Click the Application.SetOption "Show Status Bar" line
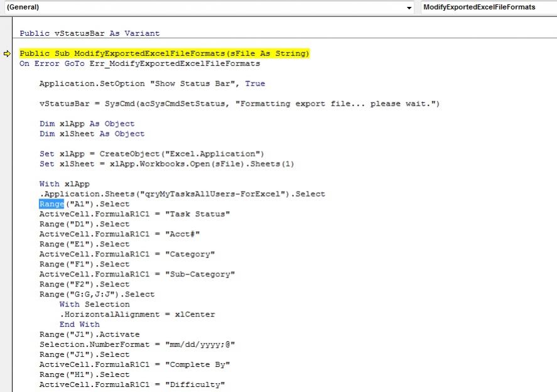 pyautogui.click(x=153, y=84)
